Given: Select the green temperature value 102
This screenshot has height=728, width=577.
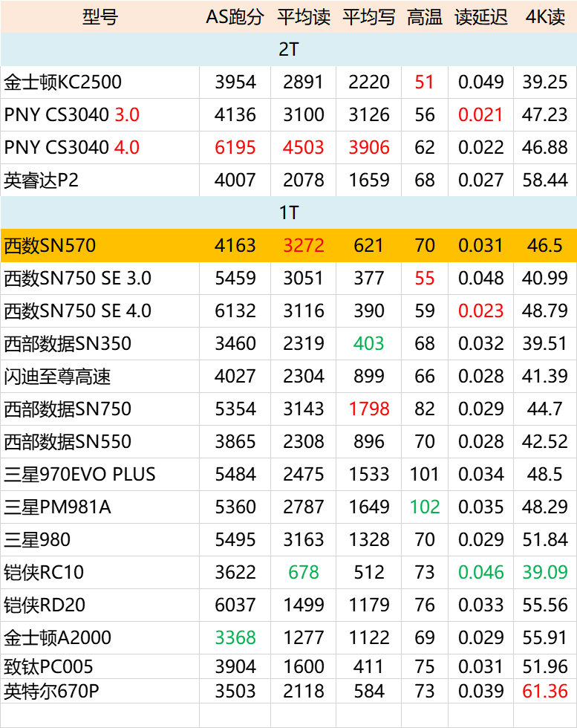Looking at the screenshot, I should pyautogui.click(x=424, y=507).
